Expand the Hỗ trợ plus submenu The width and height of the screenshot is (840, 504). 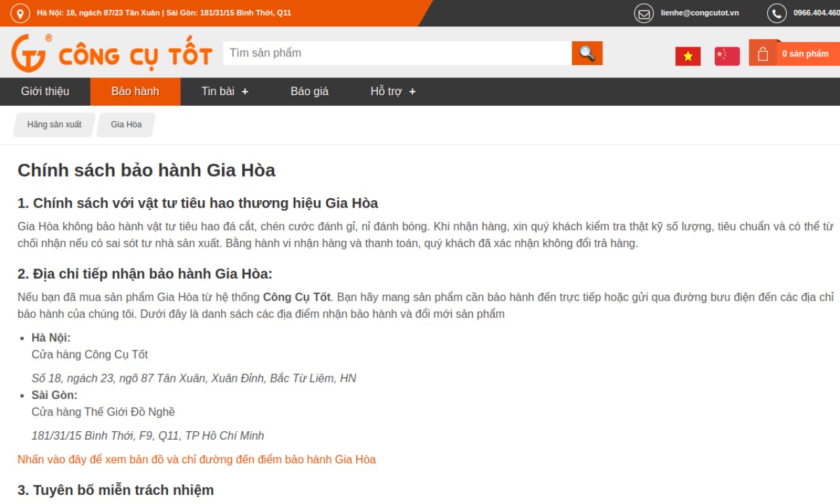pos(412,92)
